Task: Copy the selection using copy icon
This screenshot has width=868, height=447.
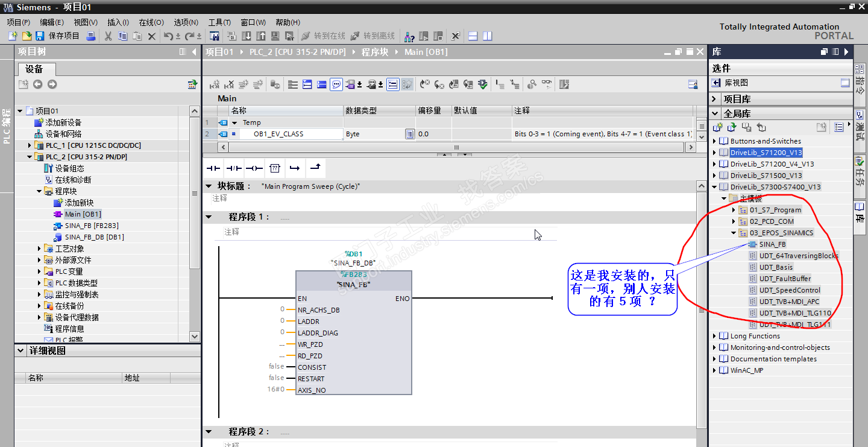Action: point(123,36)
